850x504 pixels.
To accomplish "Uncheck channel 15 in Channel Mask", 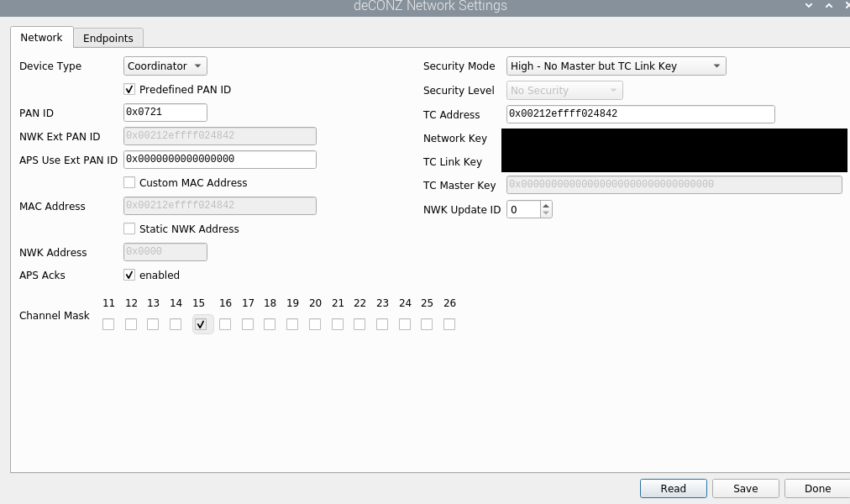I will tap(201, 324).
